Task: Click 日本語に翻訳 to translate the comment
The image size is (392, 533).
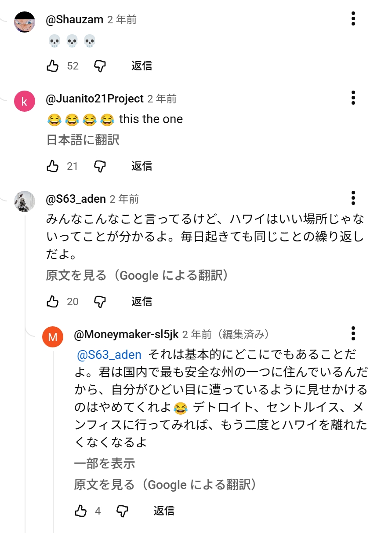Action: [83, 140]
